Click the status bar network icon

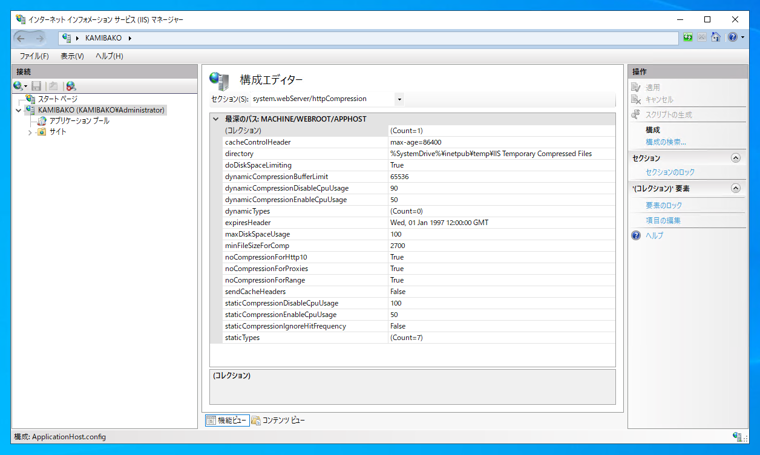click(x=739, y=437)
